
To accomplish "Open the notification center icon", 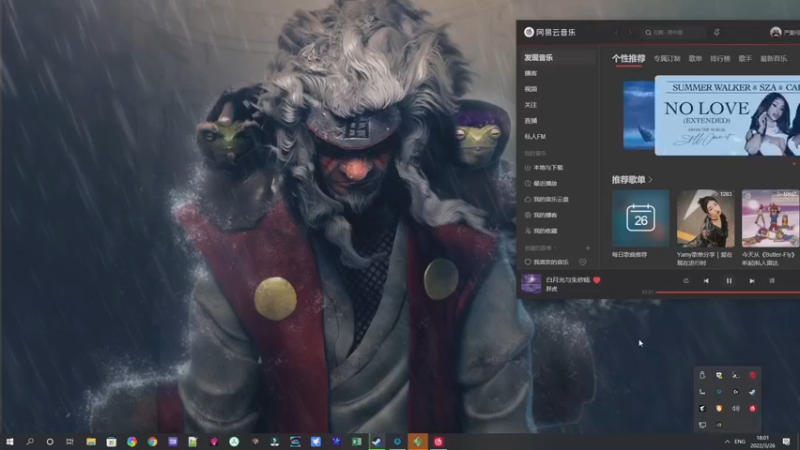I will tap(786, 441).
